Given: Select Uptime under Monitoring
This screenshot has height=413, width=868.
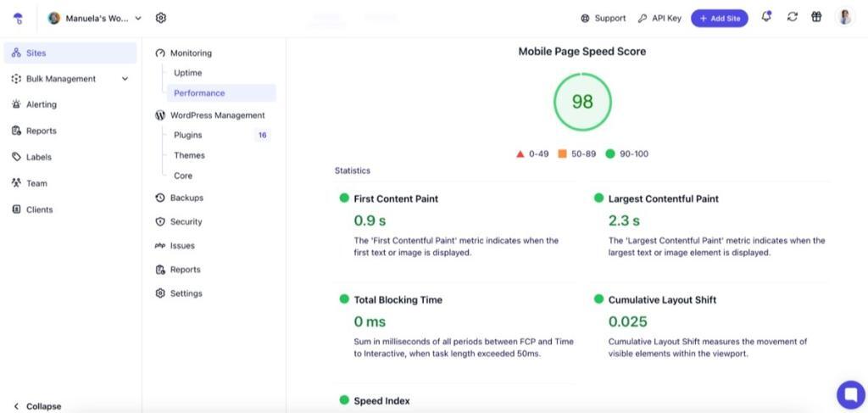Looking at the screenshot, I should click(x=187, y=73).
